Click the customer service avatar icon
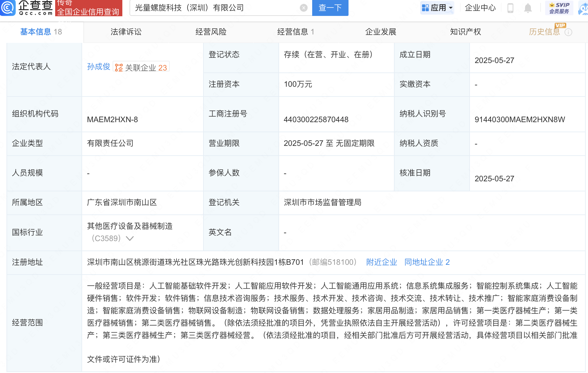 tap(583, 8)
